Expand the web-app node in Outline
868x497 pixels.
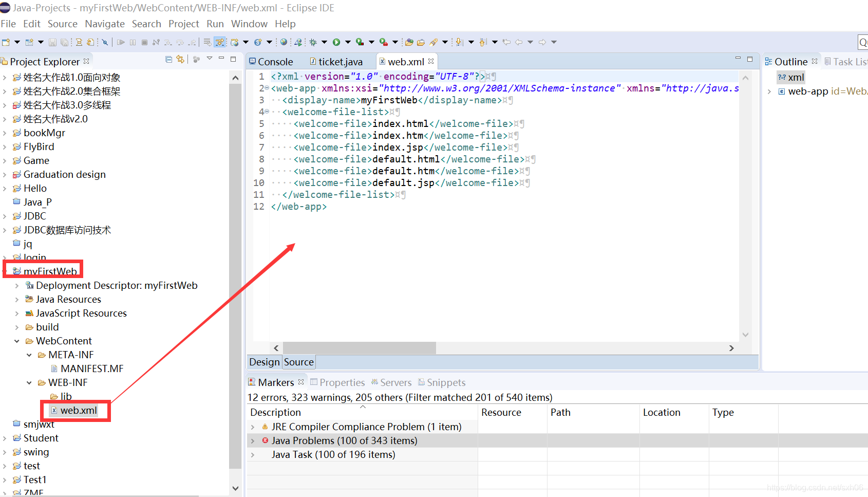769,91
